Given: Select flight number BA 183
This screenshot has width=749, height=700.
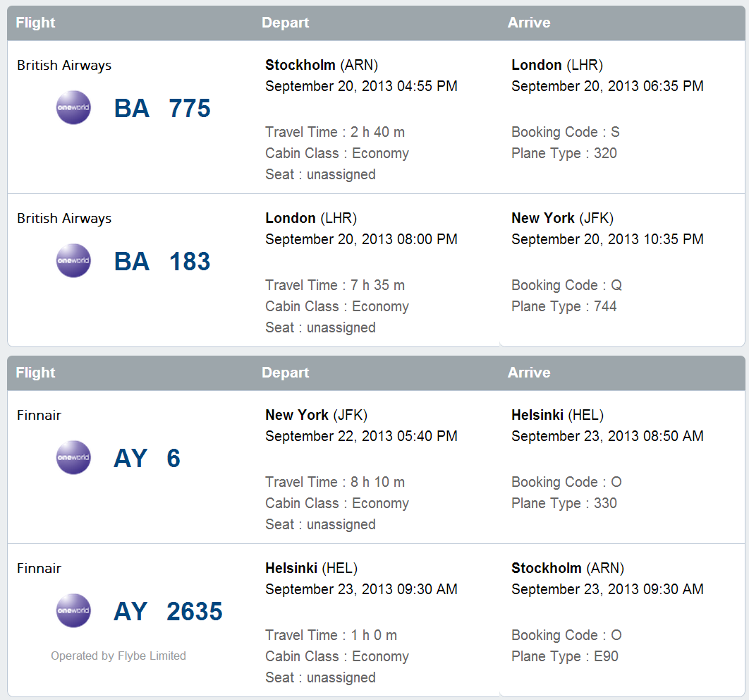Looking at the screenshot, I should [x=162, y=262].
